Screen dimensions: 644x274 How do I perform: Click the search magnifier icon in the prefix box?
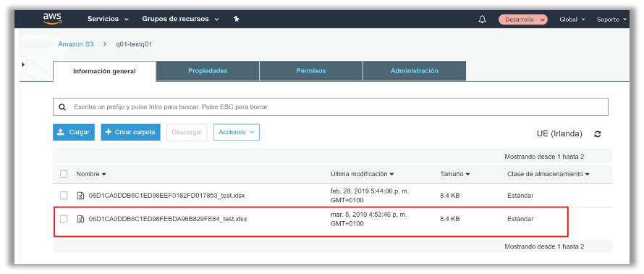click(62, 107)
